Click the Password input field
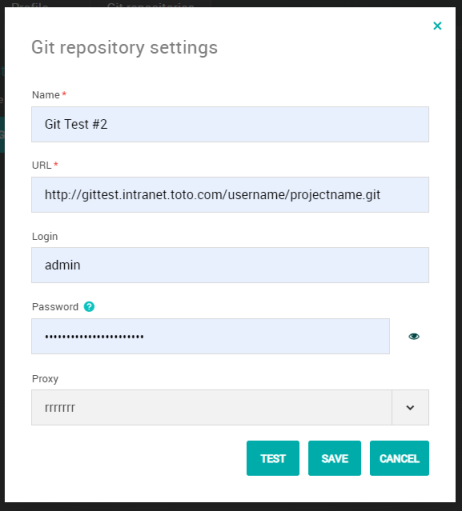Image resolution: width=462 pixels, height=511 pixels. [x=210, y=336]
